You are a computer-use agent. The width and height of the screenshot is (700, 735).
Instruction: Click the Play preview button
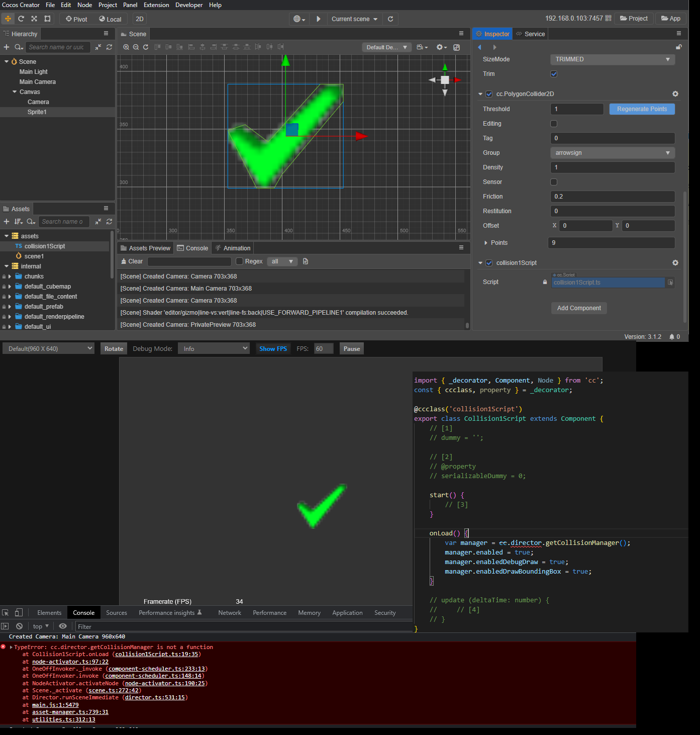(x=318, y=19)
